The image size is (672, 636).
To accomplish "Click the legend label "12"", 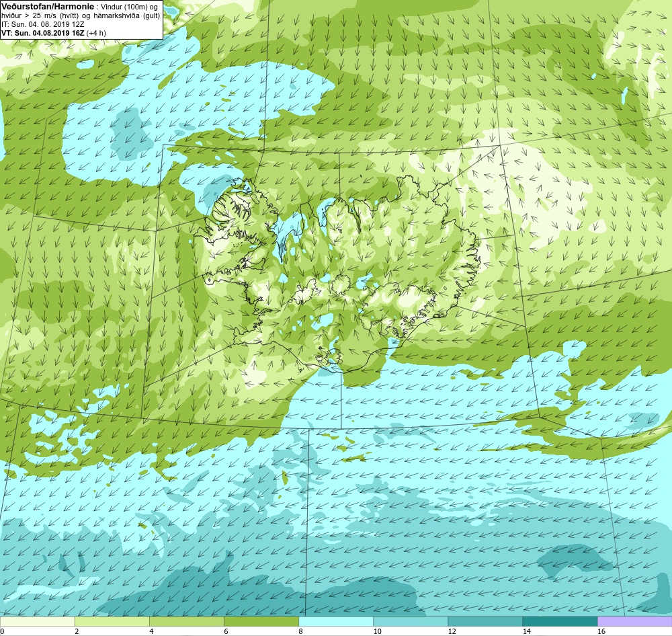I will 452,631.
